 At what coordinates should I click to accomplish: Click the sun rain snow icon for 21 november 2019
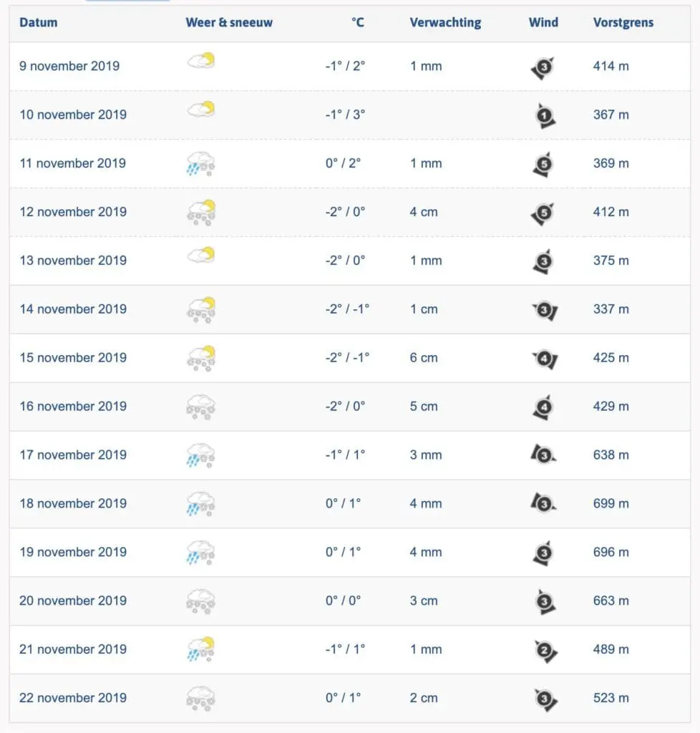201,649
